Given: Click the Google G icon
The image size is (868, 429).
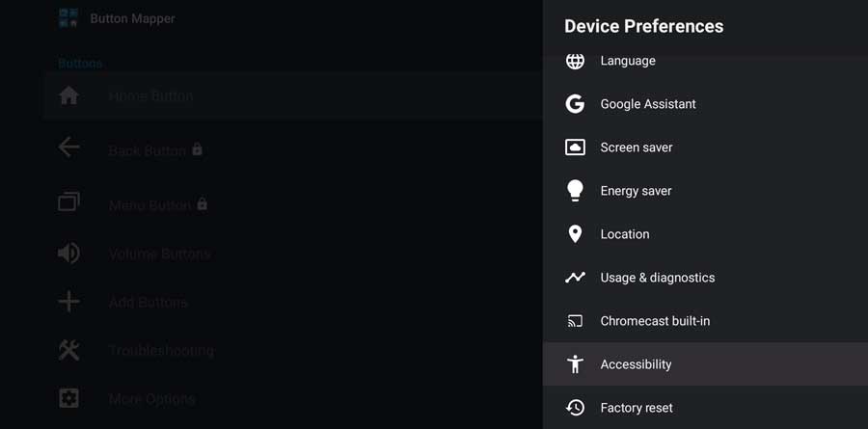Looking at the screenshot, I should [x=575, y=103].
